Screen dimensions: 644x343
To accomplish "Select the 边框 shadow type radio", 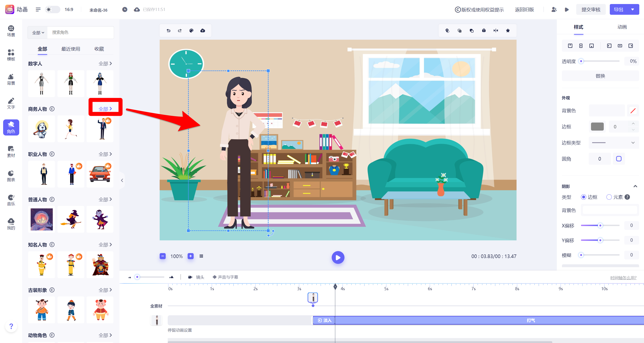I will point(583,197).
